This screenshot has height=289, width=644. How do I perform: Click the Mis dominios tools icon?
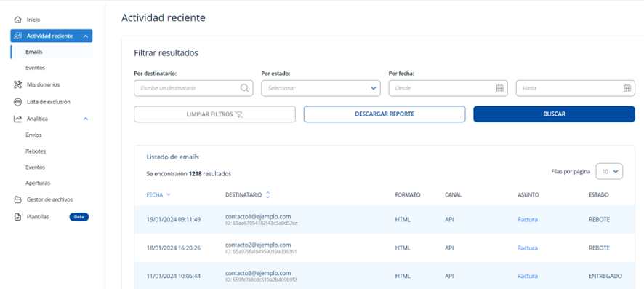[17, 84]
